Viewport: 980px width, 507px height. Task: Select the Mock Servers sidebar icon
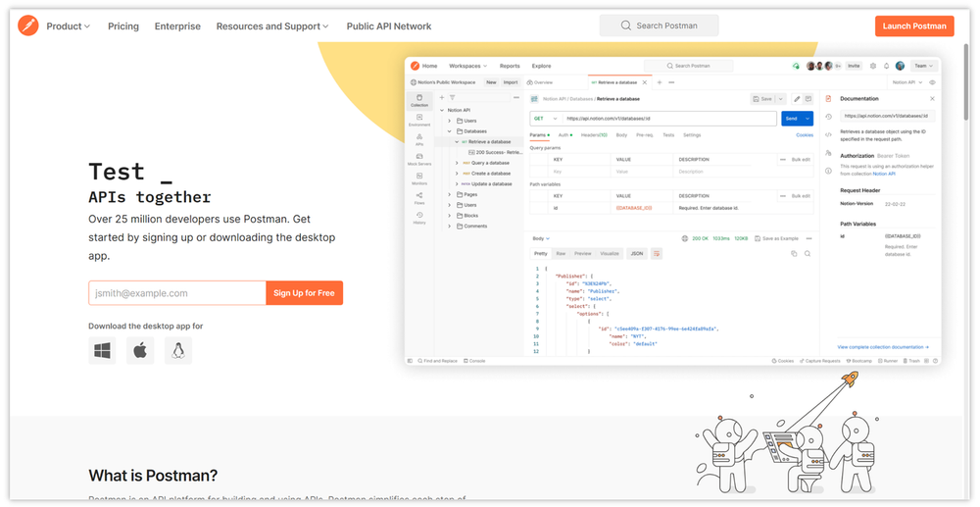(x=419, y=159)
